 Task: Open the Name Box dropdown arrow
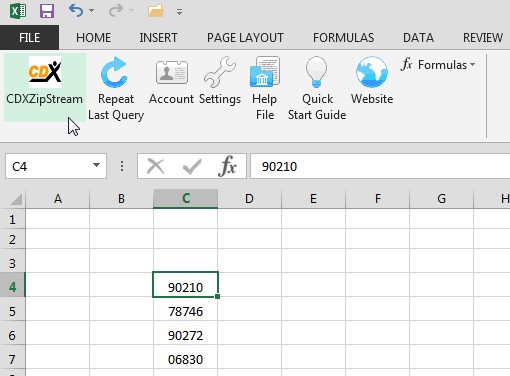point(96,165)
